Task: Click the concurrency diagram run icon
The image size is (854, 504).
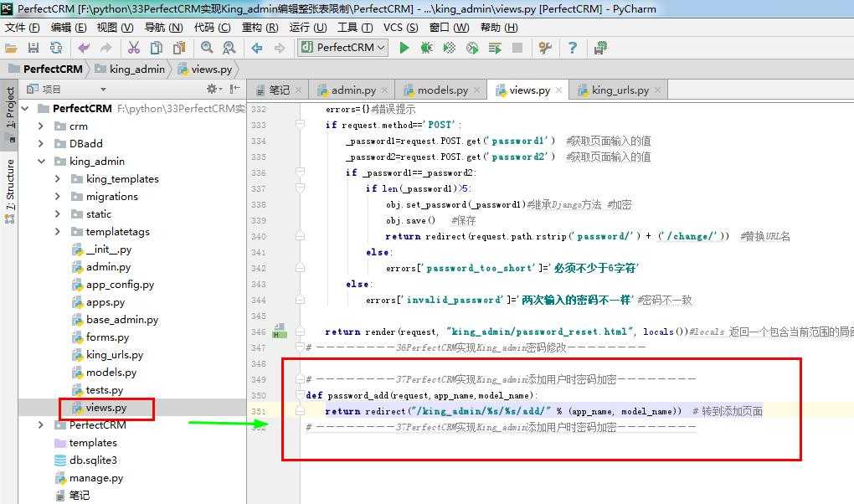Action: 495,48
